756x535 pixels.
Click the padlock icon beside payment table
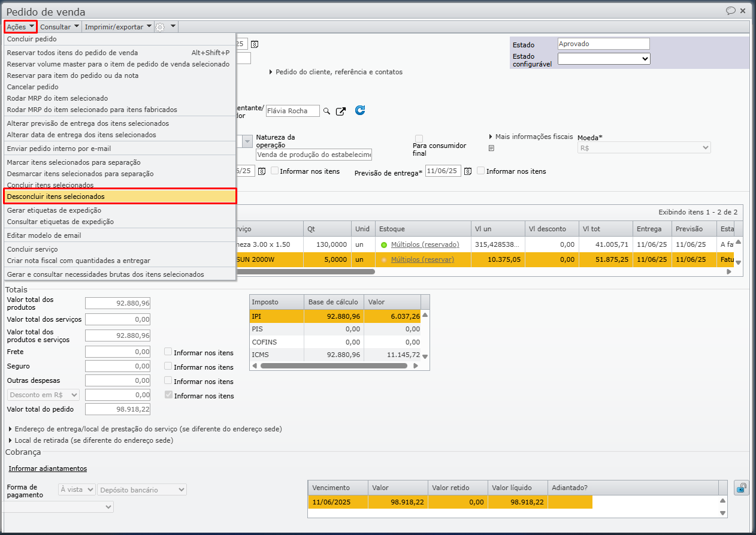[741, 488]
